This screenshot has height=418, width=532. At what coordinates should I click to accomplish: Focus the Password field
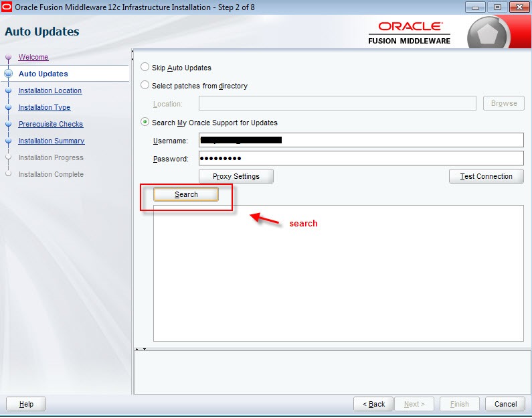pos(361,158)
